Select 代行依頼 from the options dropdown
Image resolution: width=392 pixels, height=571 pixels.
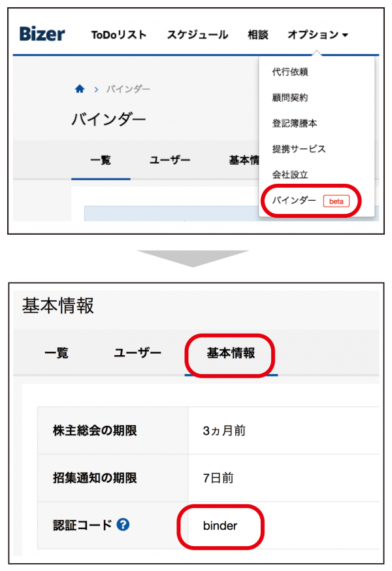click(290, 72)
